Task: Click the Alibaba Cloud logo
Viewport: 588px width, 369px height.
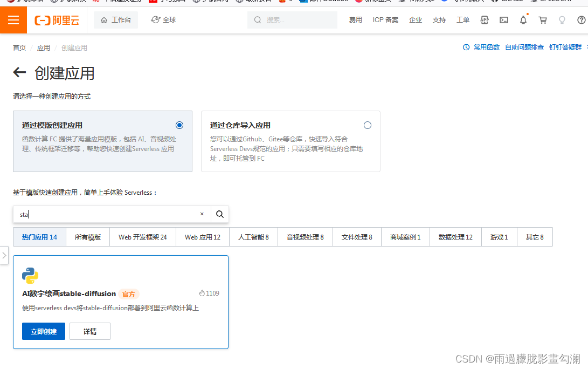Action: (57, 20)
